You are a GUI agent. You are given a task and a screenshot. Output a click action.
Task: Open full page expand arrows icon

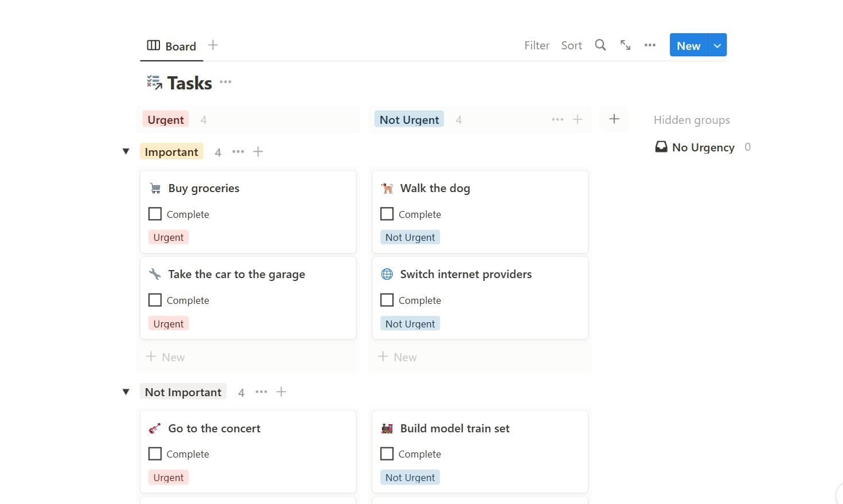(x=625, y=45)
